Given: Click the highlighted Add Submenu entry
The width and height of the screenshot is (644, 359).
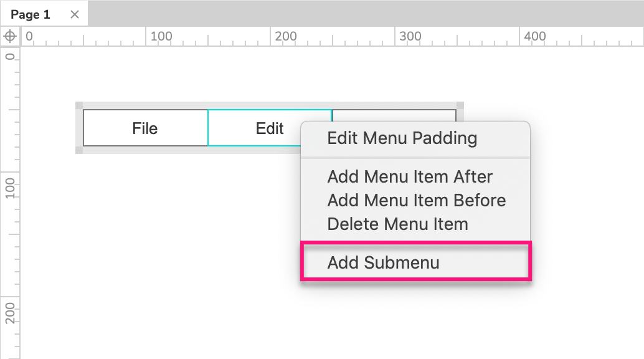Looking at the screenshot, I should pos(384,262).
